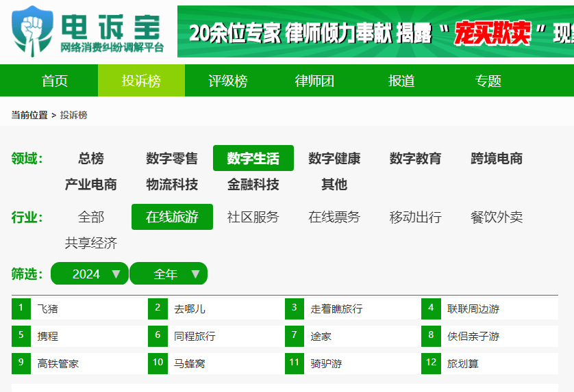Image resolution: width=574 pixels, height=392 pixels.
Task: Choose the 餐饮外卖 industry filter
Action: click(497, 218)
